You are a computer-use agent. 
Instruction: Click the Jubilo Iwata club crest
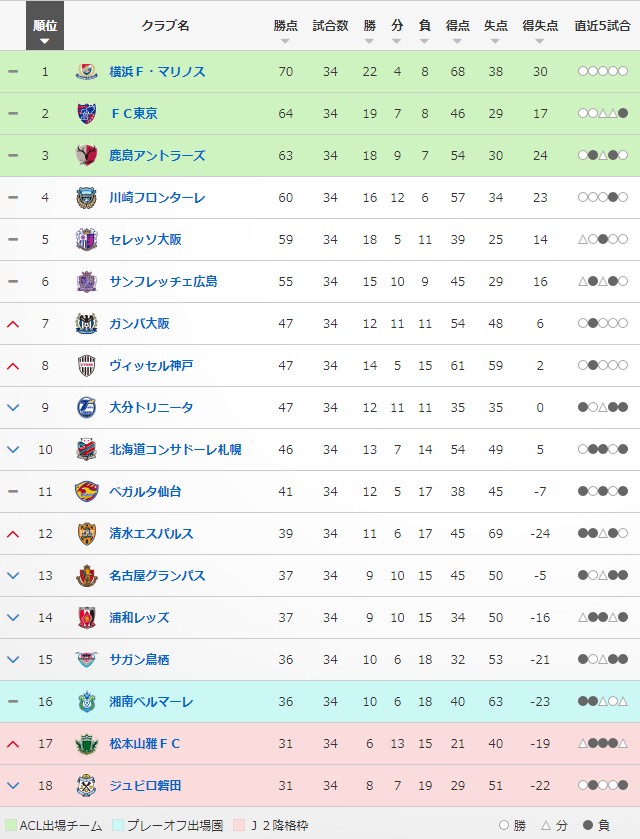coord(86,786)
